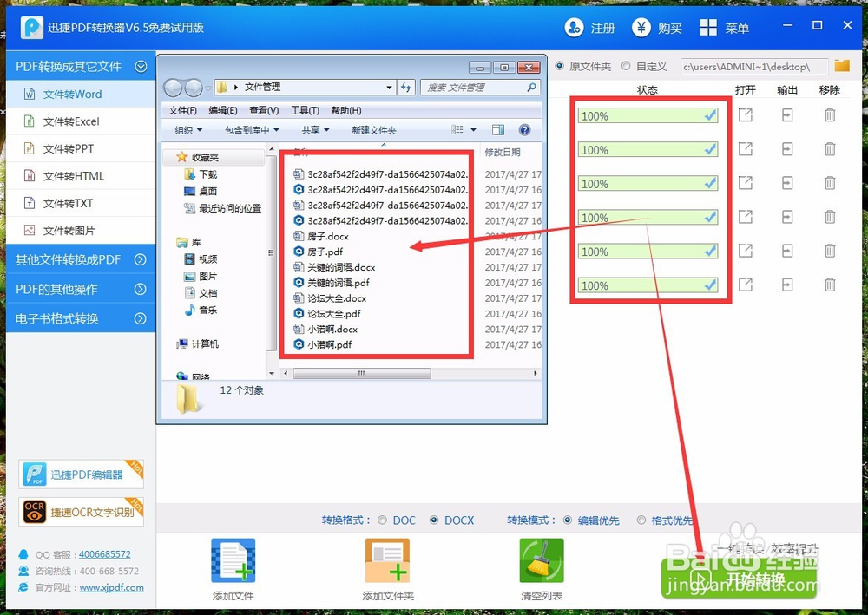This screenshot has width=868, height=615.
Task: Click the 搜索 文件管理 search field
Action: click(x=473, y=88)
